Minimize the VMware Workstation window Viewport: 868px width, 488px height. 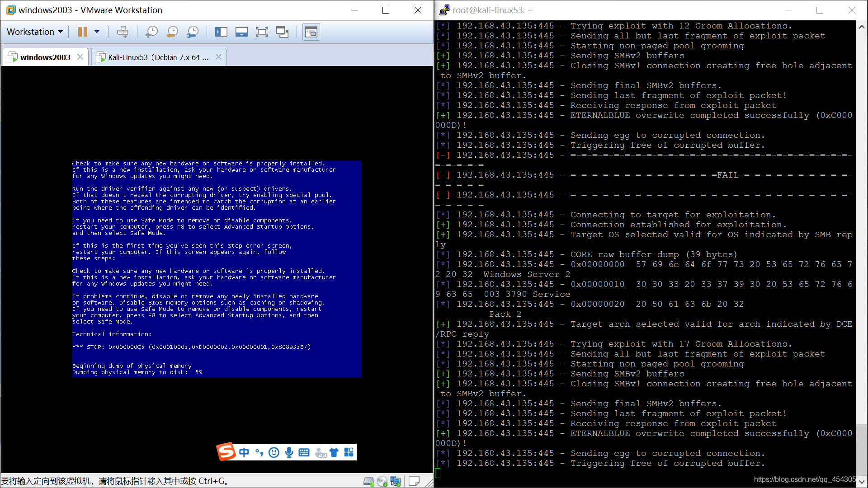[355, 10]
